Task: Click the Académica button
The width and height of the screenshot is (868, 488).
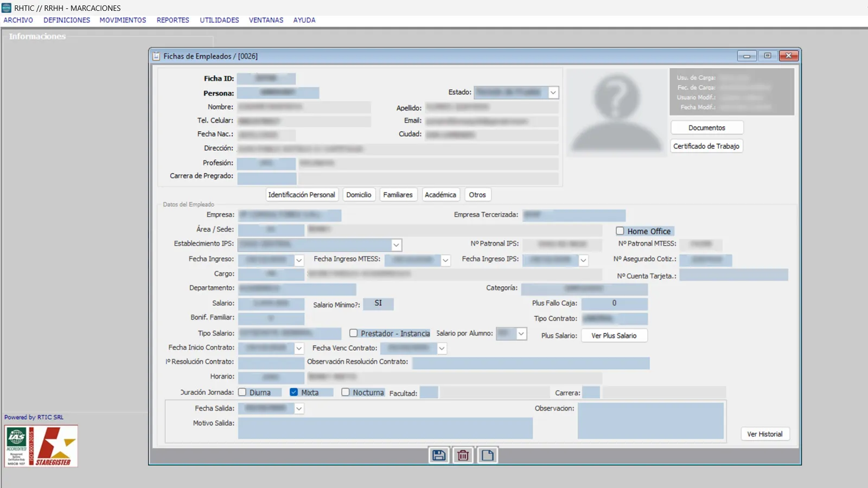Action: point(441,195)
